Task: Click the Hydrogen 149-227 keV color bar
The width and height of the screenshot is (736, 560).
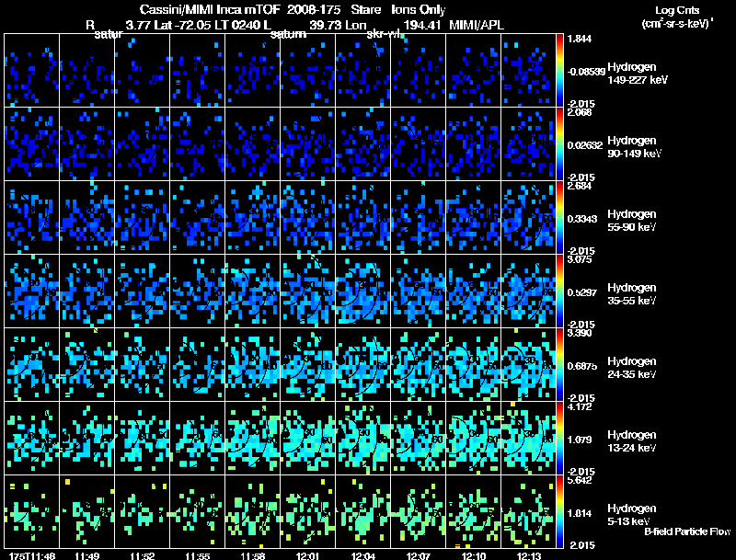Action: tap(559, 71)
